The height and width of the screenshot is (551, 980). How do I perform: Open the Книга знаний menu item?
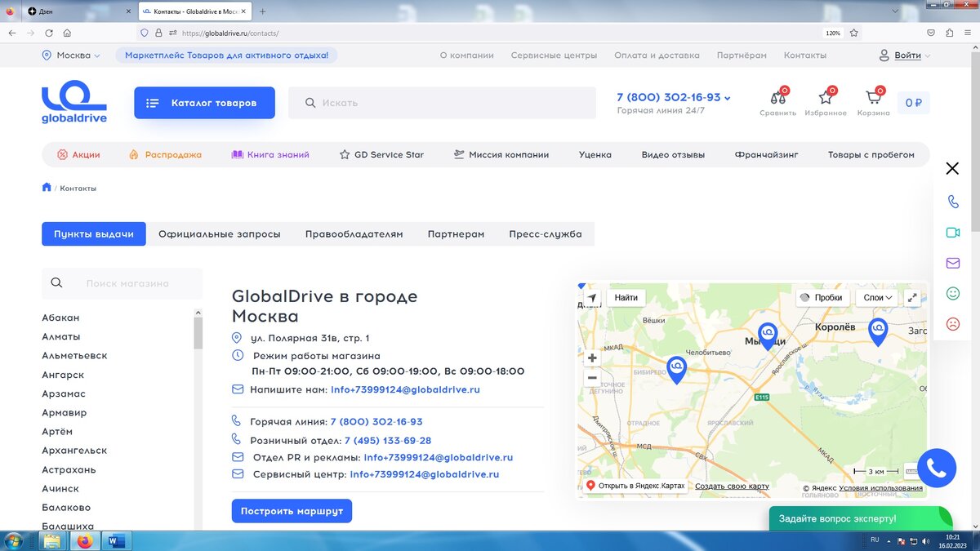point(270,154)
